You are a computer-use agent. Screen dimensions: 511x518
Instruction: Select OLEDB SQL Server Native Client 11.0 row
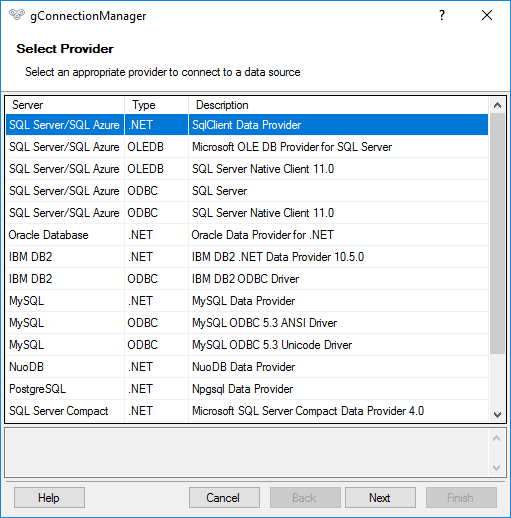(x=247, y=169)
